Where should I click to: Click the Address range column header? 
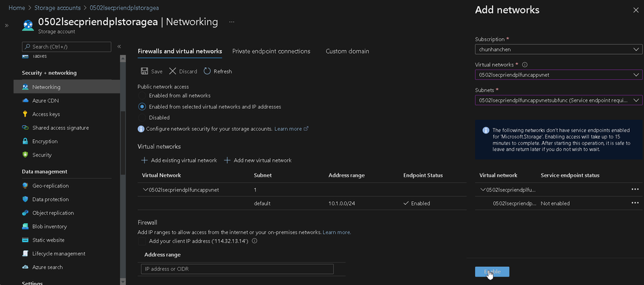(346, 175)
